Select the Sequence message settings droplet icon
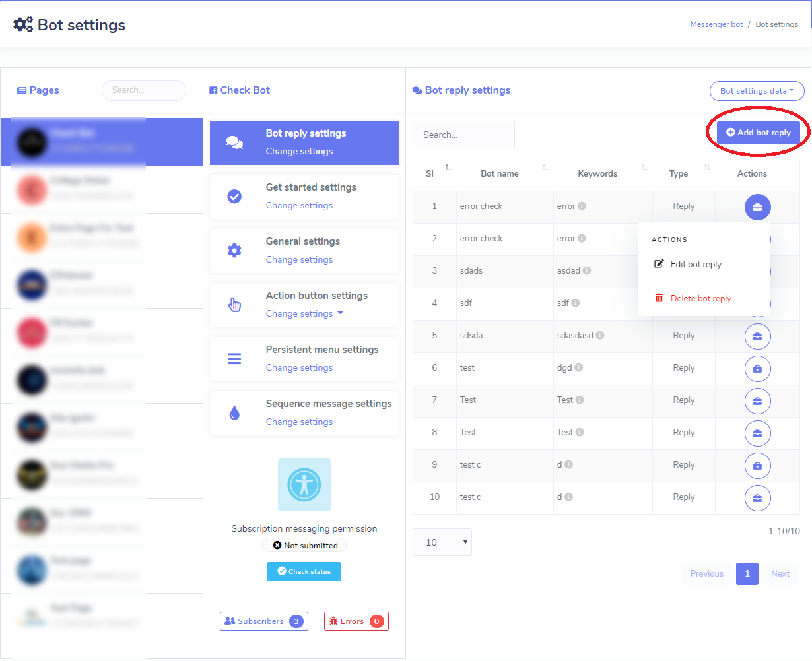Screen dimensions: 812x661 point(234,412)
